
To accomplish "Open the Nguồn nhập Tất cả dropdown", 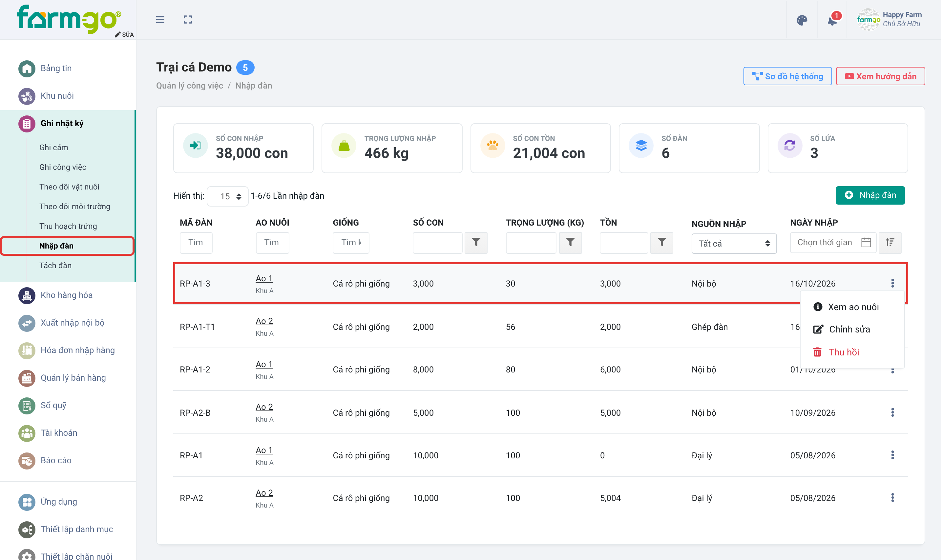I will point(734,243).
